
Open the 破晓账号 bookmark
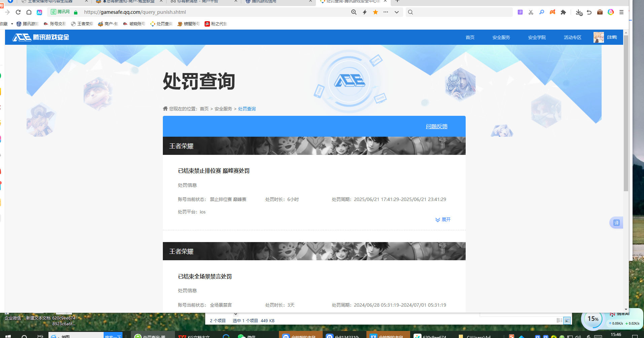coord(134,24)
